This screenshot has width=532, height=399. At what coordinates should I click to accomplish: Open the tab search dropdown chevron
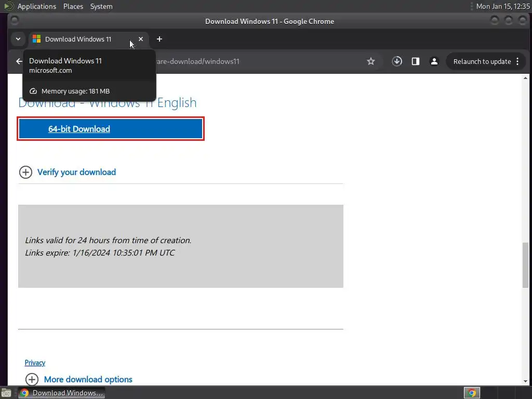pos(18,39)
